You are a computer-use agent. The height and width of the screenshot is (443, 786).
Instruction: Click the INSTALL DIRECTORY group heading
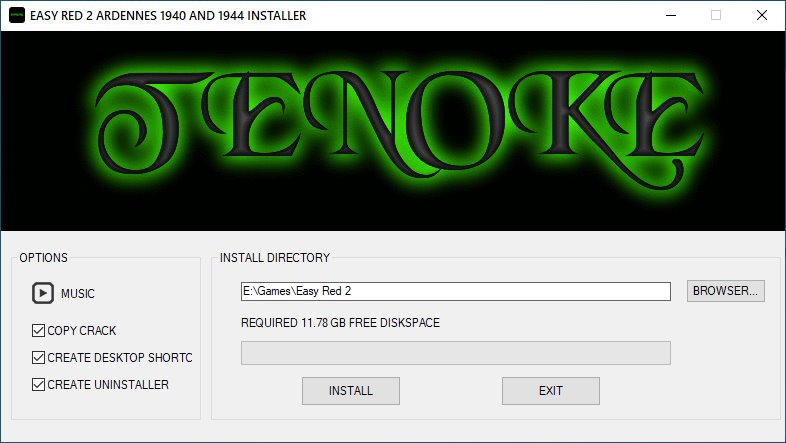[x=275, y=258]
